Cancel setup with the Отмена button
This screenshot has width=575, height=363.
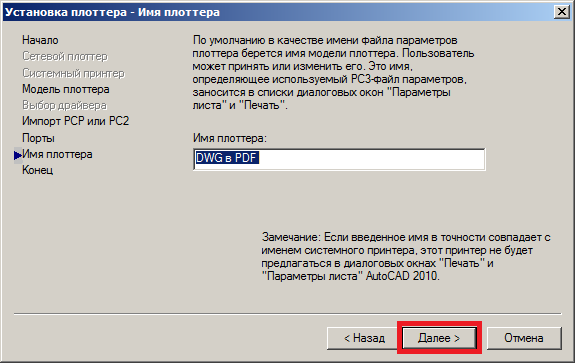tap(524, 338)
